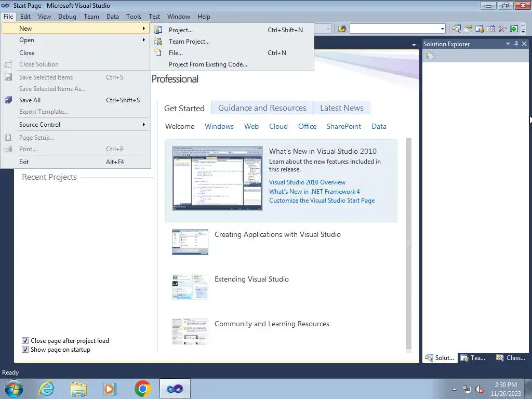532x399 pixels.
Task: Open Solution Explorer from the toolbar icon
Action: pos(456,29)
